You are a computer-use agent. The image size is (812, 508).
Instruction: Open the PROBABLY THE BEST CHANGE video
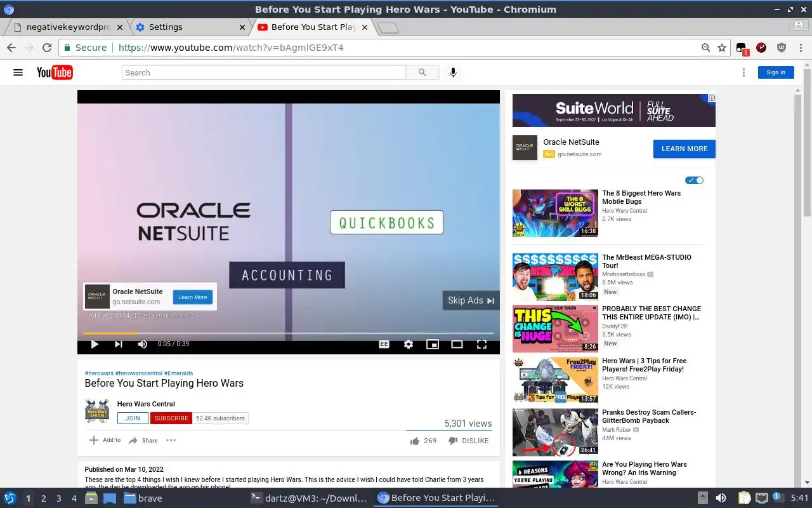652,313
